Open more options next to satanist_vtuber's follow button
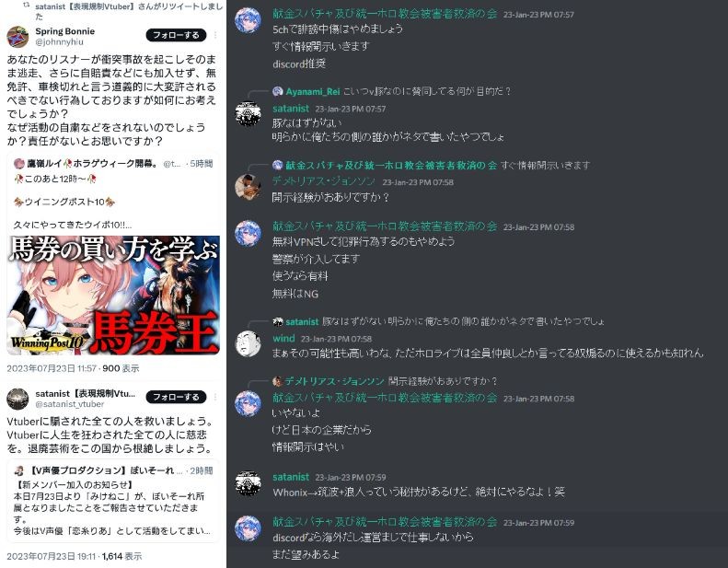The width and height of the screenshot is (728, 568). pos(215,397)
